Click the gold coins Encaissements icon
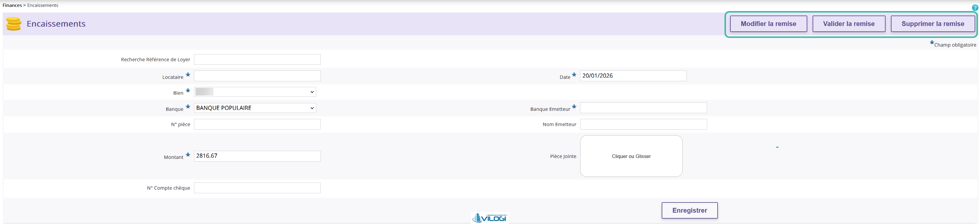 pos(14,24)
